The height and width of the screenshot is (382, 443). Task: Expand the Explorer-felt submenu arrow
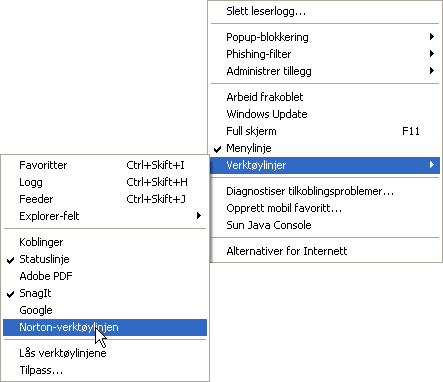point(199,216)
